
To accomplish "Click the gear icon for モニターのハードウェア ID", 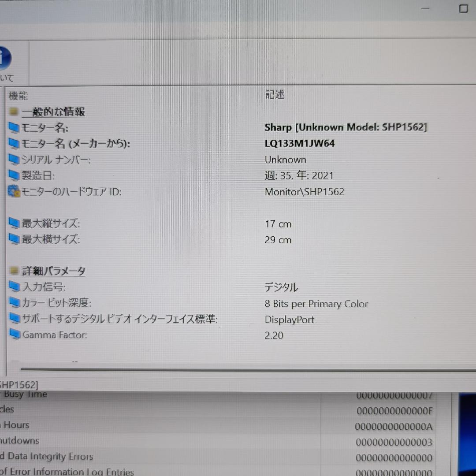I will (14, 191).
